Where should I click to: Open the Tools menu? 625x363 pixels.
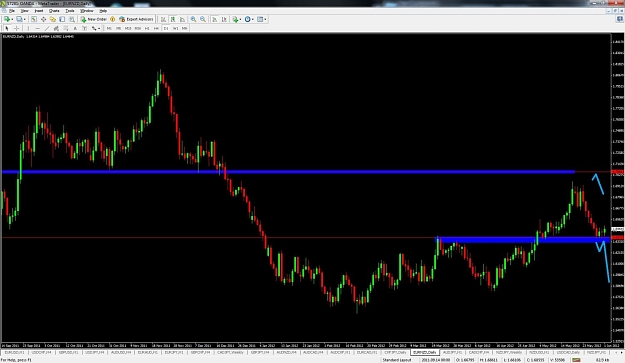[x=70, y=11]
